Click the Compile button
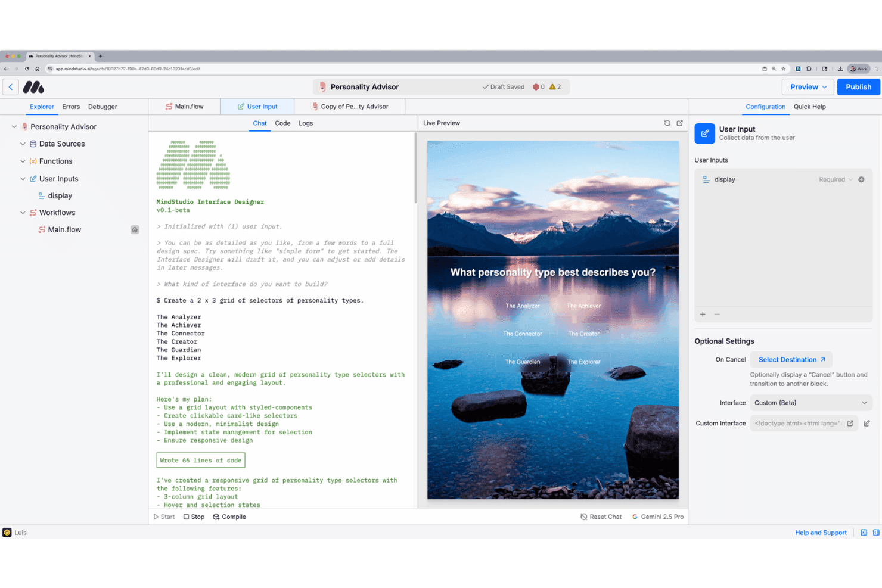 tap(229, 517)
